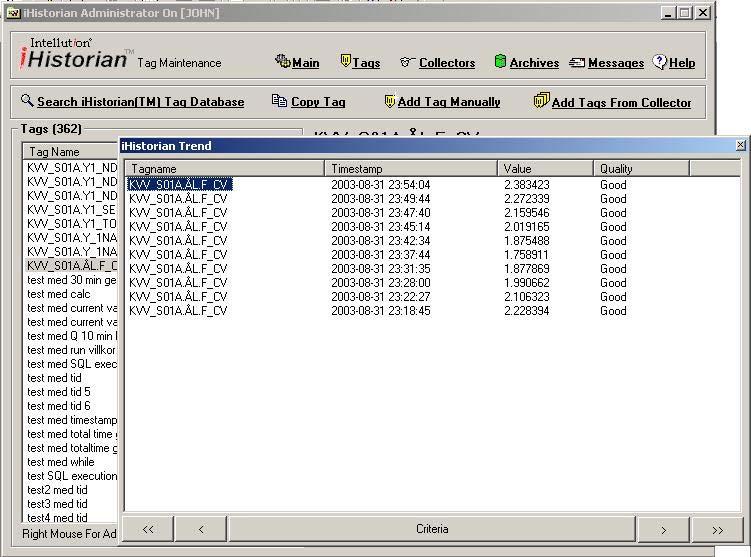The width and height of the screenshot is (751, 557).
Task: Select timestamp 2003-08-31 23:18:45
Action: [x=381, y=310]
